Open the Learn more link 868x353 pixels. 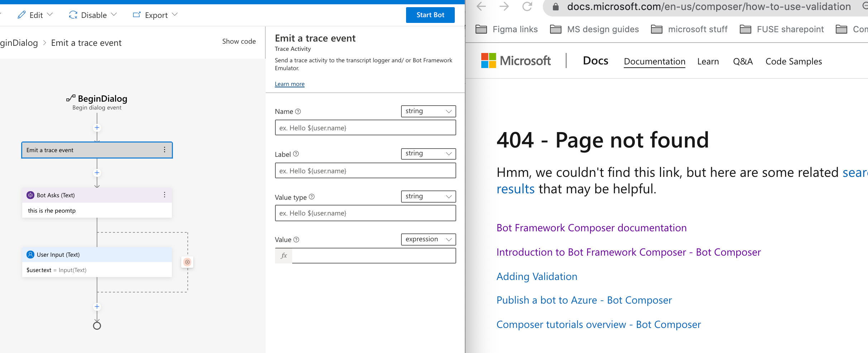(290, 84)
